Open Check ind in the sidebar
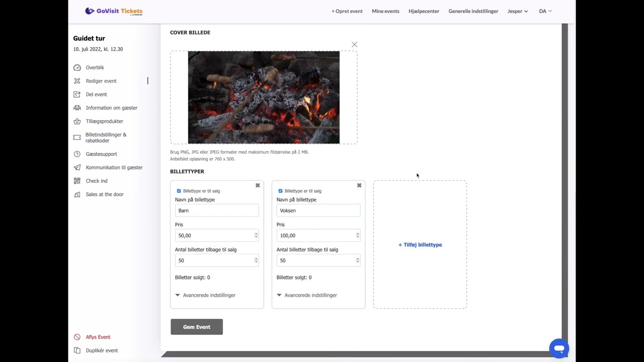 (x=96, y=181)
